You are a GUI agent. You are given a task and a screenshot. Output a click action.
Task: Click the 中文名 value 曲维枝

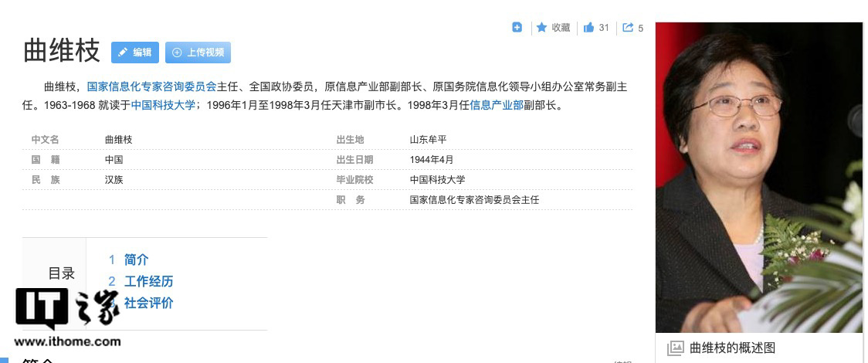tap(118, 140)
